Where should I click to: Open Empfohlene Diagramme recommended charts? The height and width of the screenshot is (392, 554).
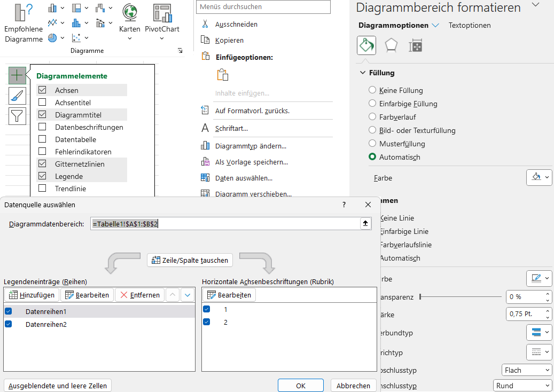(24, 23)
